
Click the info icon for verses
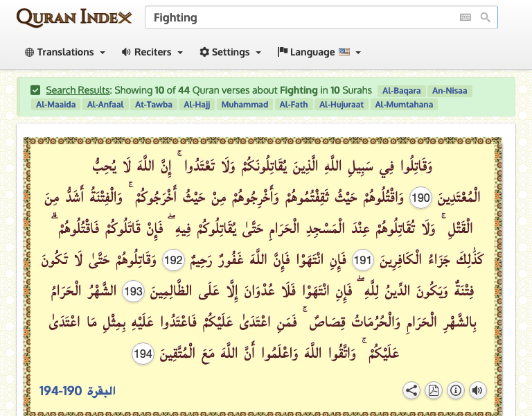pyautogui.click(x=455, y=390)
